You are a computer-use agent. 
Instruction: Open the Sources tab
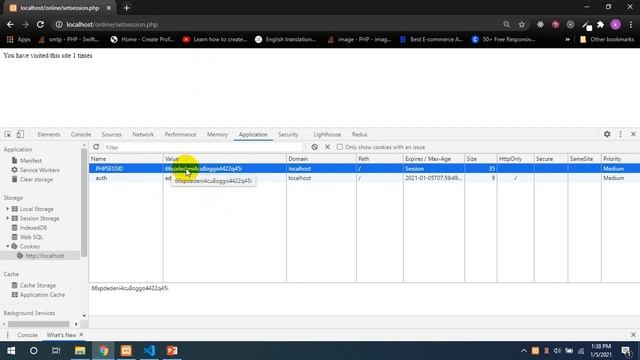click(x=111, y=134)
